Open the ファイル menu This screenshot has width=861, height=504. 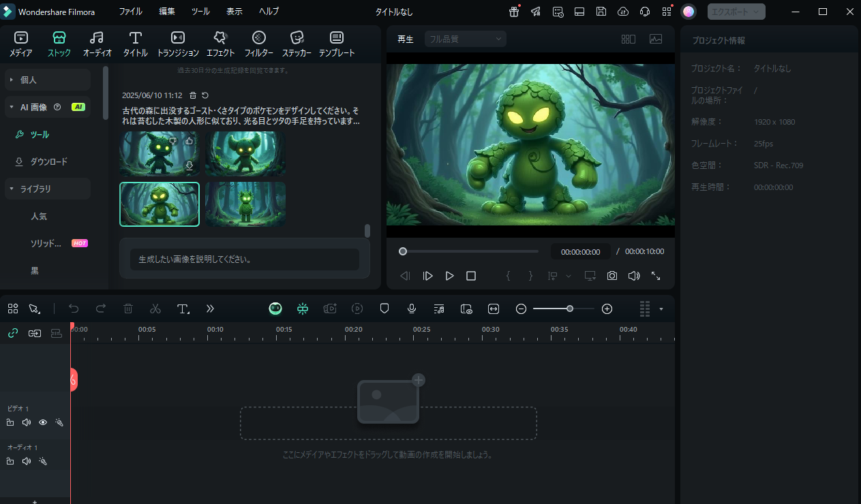(131, 12)
